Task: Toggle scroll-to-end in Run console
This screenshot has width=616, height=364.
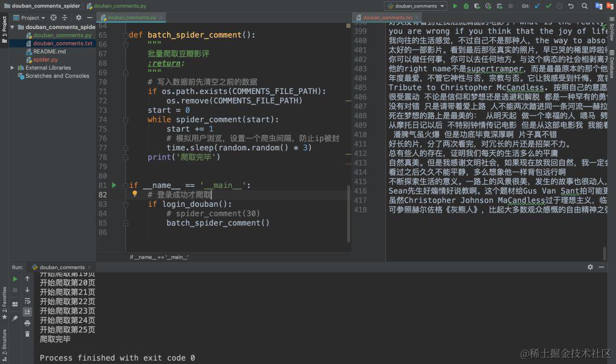Action: pyautogui.click(x=27, y=312)
